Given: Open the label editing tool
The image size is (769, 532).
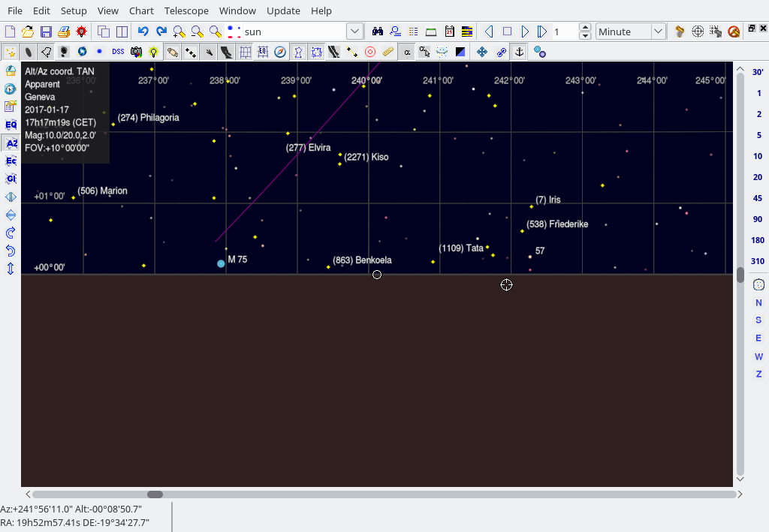Looking at the screenshot, I should click(424, 52).
